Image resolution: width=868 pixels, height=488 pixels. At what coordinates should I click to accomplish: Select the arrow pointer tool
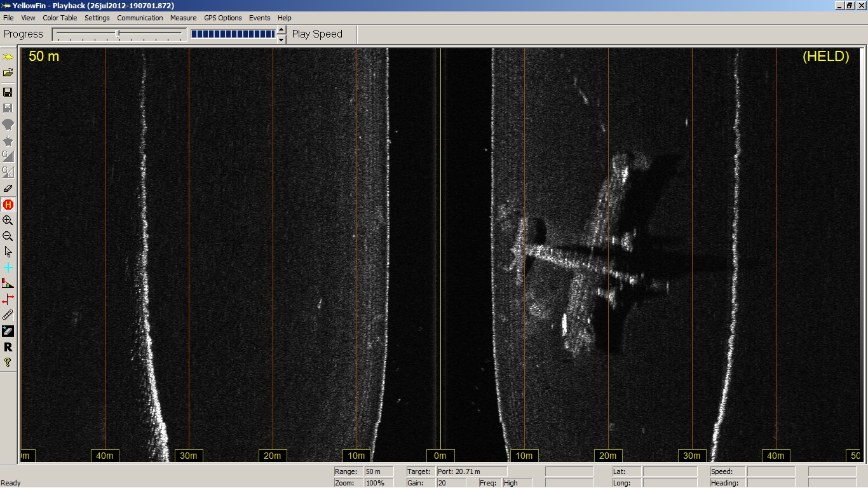click(x=8, y=252)
